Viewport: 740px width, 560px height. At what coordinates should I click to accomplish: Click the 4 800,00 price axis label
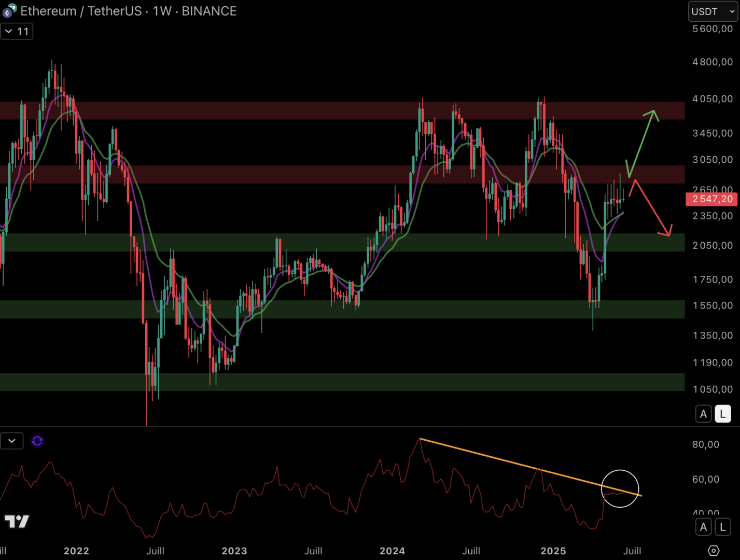713,62
